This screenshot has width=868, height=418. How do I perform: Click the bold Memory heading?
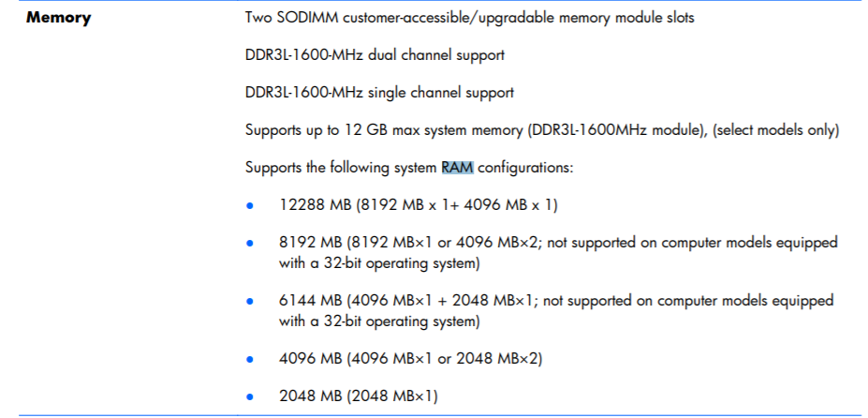click(x=58, y=18)
